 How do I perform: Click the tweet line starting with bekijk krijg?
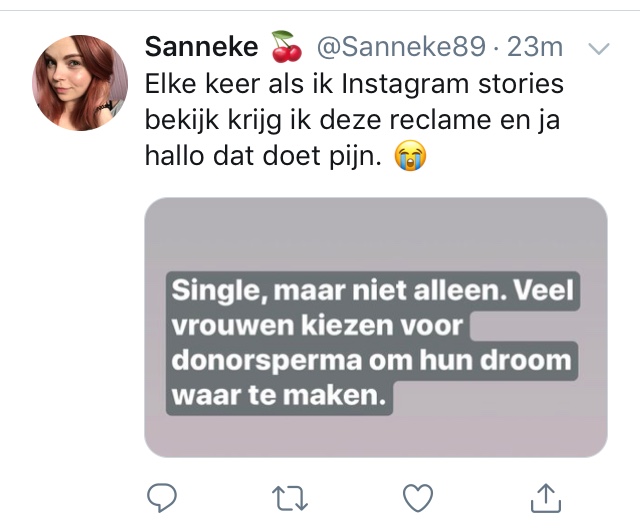[x=352, y=120]
